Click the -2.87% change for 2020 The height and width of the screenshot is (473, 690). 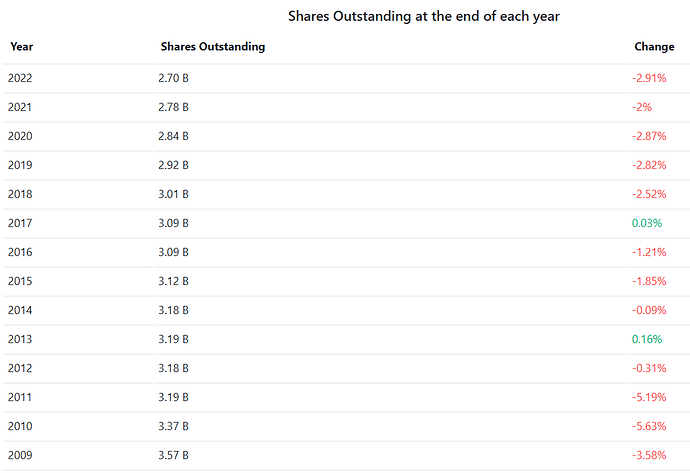coord(648,136)
